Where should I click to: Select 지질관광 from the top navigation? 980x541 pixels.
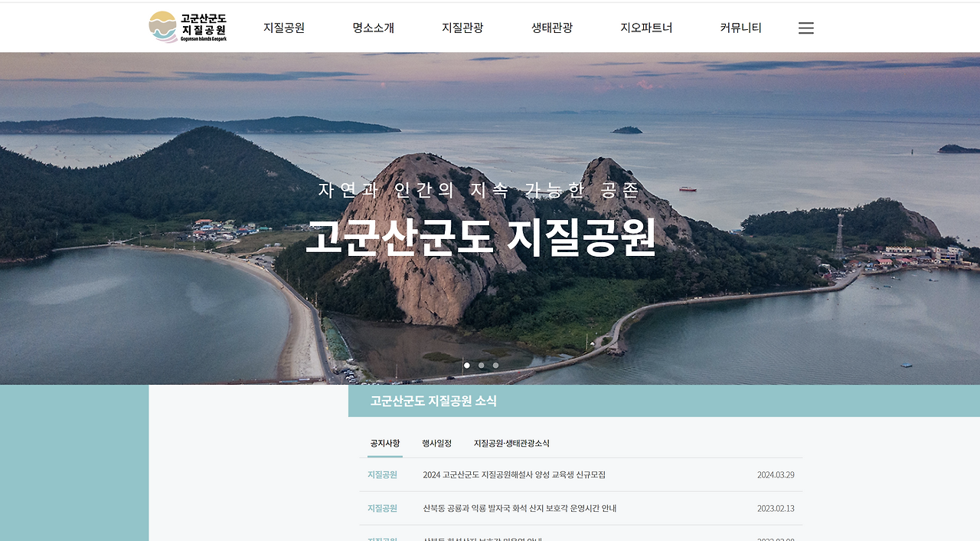tap(463, 27)
